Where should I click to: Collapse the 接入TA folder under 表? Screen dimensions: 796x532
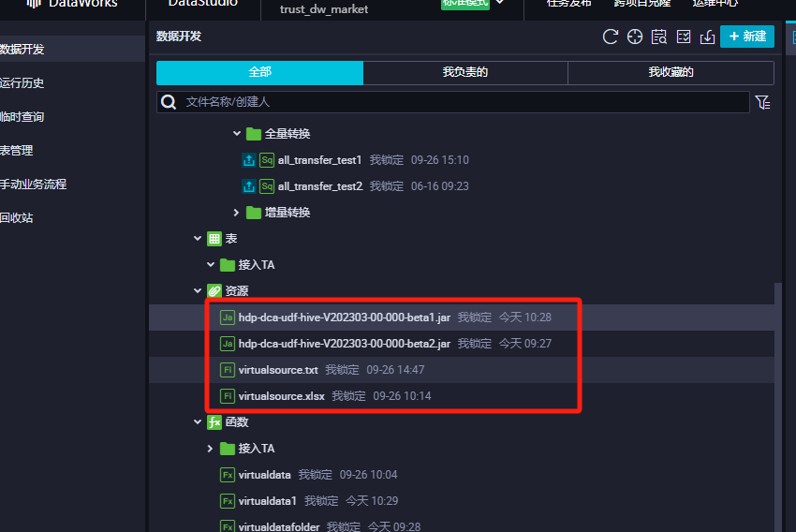point(211,264)
